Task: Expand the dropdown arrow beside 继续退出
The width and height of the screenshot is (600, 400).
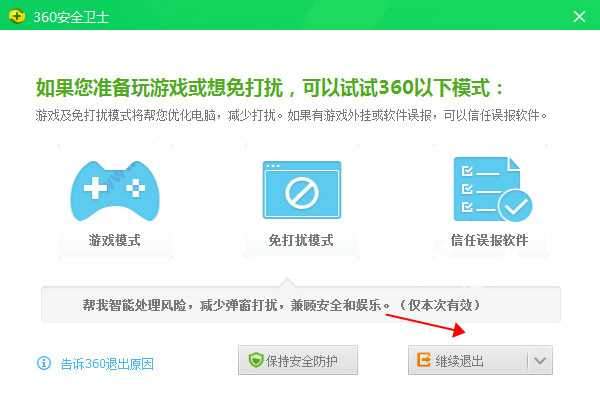Action: pos(540,361)
